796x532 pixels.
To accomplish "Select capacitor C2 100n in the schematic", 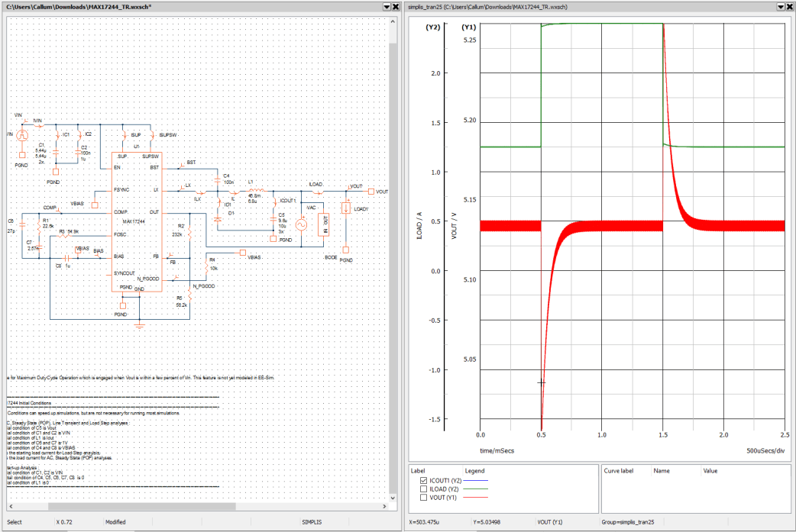I will 78,152.
